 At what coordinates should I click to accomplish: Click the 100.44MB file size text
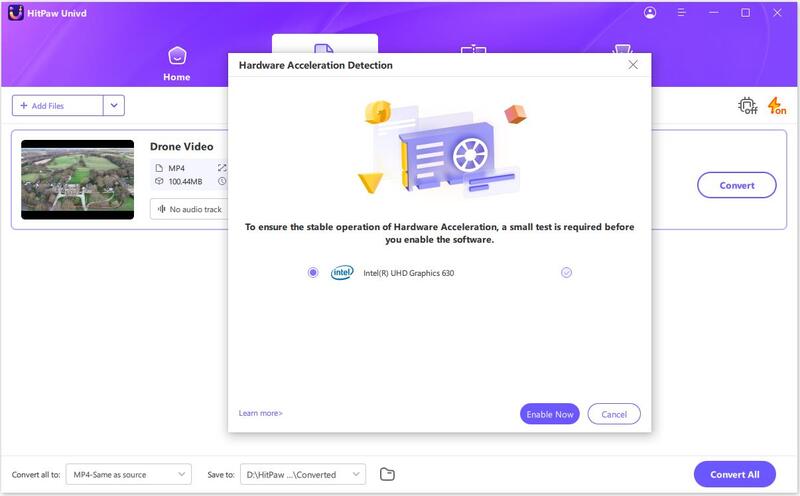click(x=185, y=182)
